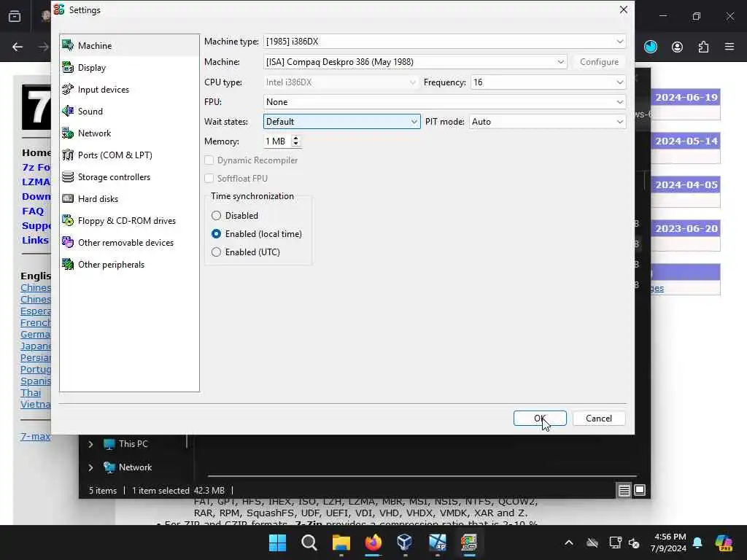Viewport: 747px width, 560px height.
Task: Open the Network settings category
Action: [129, 133]
